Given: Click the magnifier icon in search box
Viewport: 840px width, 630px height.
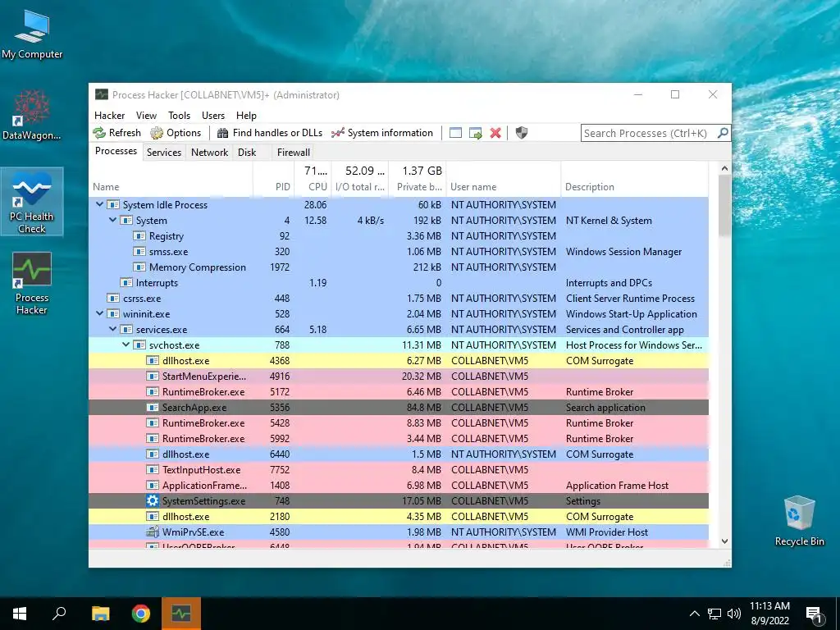Looking at the screenshot, I should [x=723, y=132].
